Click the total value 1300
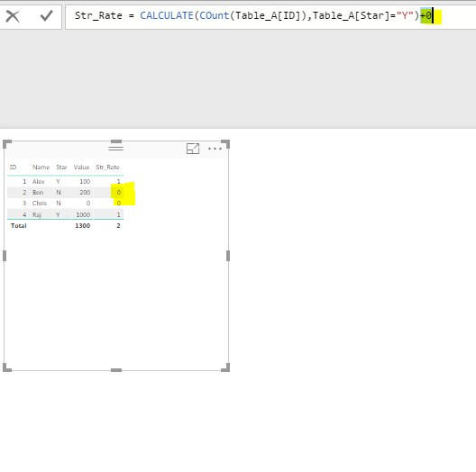This screenshot has height=472, width=476. [83, 226]
